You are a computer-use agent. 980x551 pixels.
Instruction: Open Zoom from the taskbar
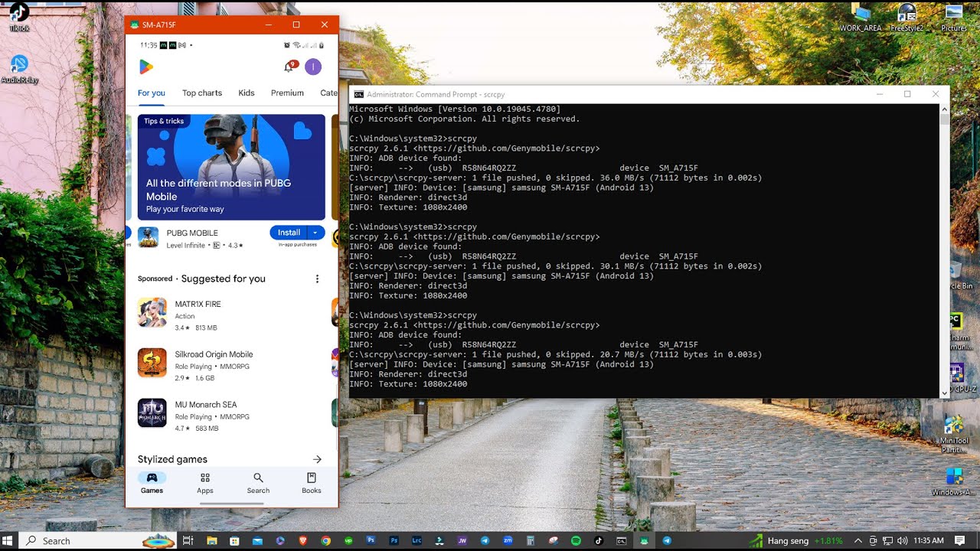point(508,540)
